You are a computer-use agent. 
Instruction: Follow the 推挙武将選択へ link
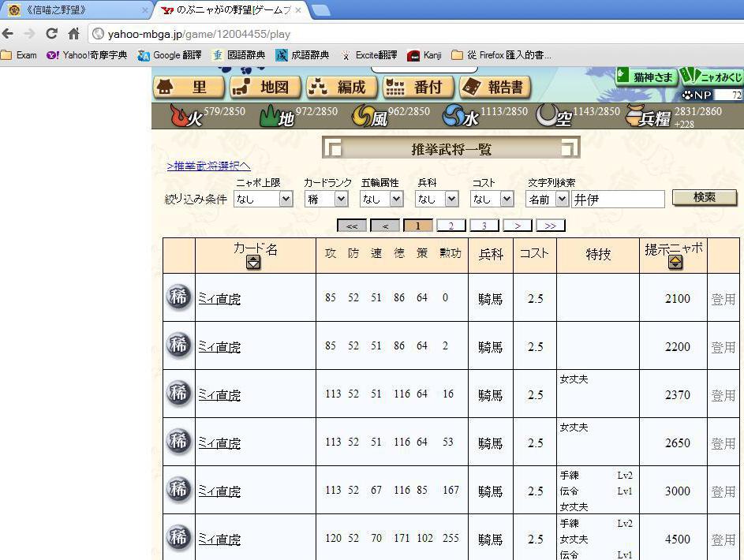(x=209, y=166)
